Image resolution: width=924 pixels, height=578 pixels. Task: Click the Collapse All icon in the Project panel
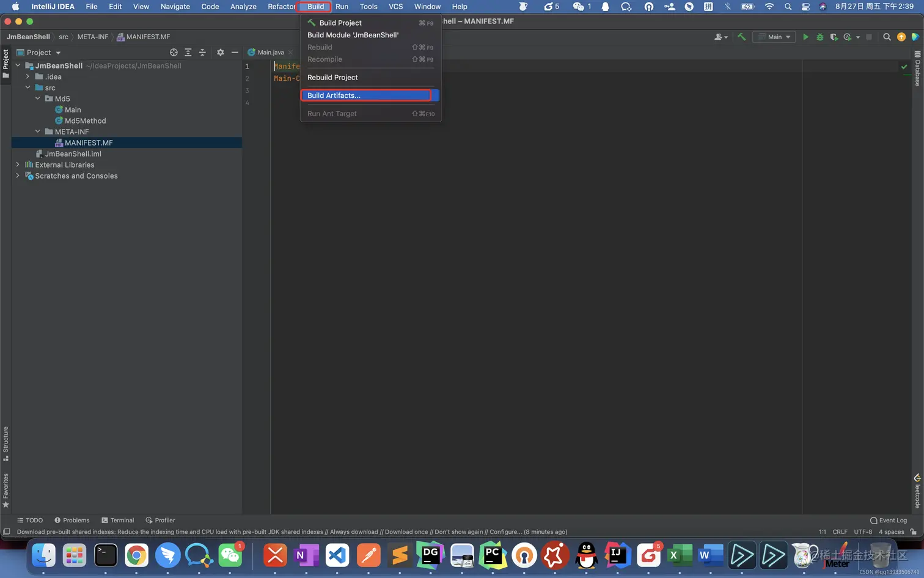click(202, 53)
